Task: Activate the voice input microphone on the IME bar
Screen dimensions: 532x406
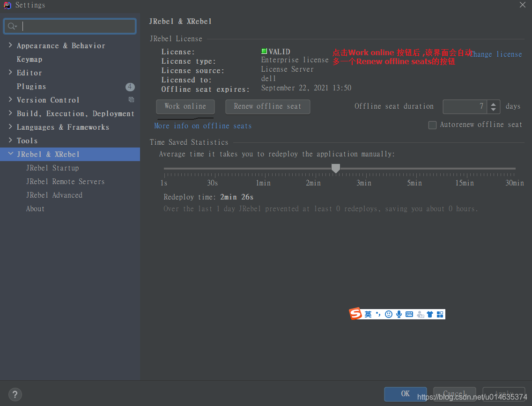Action: point(399,314)
